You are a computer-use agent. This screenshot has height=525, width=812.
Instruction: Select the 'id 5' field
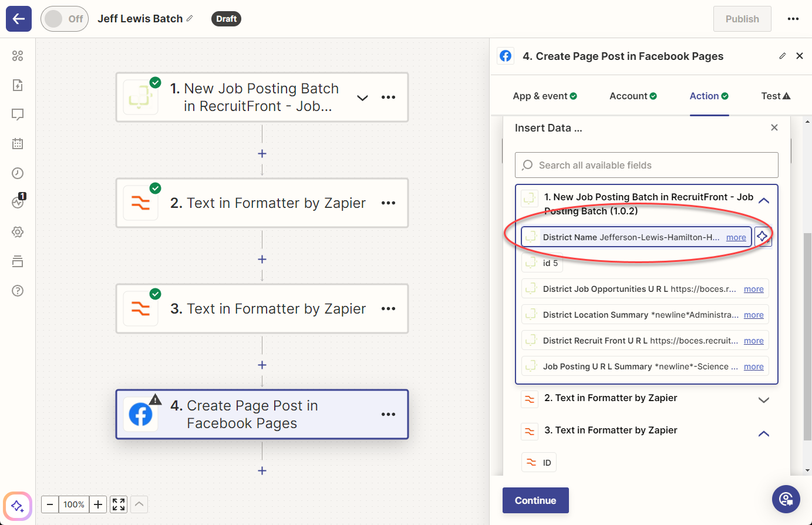tap(543, 263)
